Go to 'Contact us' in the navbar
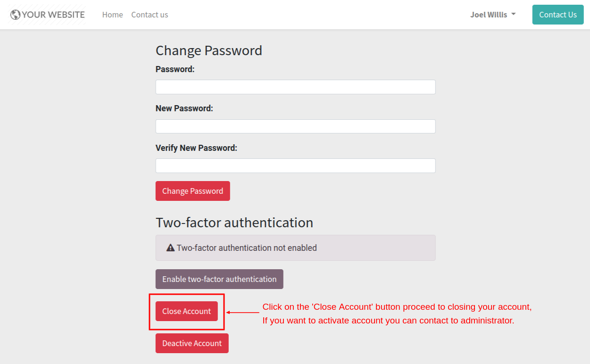This screenshot has width=590, height=364. [150, 15]
